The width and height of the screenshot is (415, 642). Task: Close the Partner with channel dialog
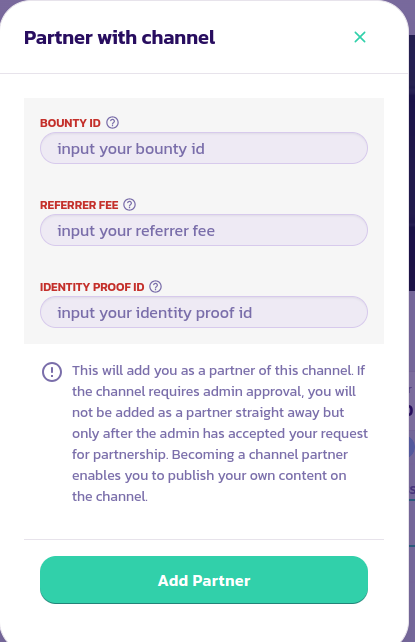[x=360, y=37]
